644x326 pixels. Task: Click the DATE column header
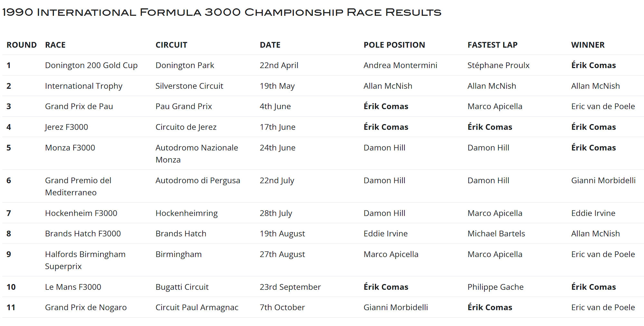tap(270, 45)
